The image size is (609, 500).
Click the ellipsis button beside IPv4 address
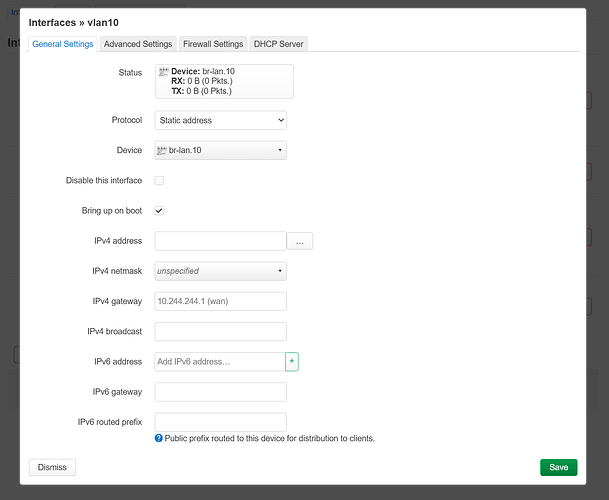pyautogui.click(x=300, y=241)
